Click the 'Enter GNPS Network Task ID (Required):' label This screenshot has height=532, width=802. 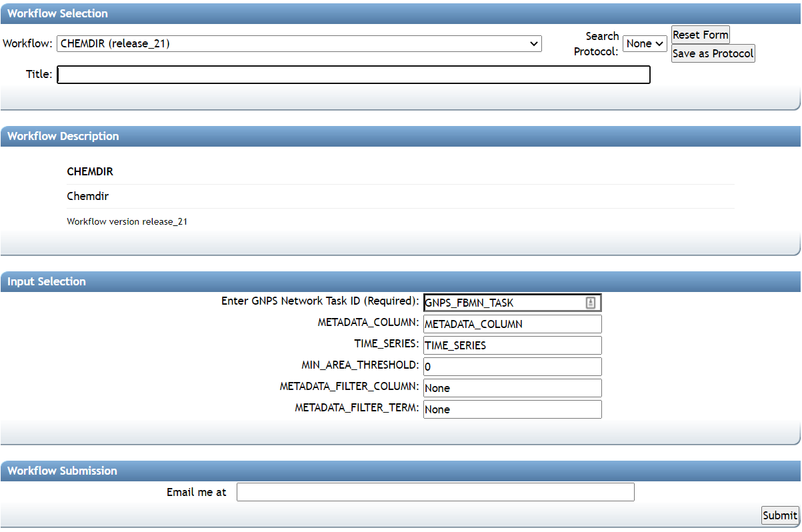coord(320,301)
